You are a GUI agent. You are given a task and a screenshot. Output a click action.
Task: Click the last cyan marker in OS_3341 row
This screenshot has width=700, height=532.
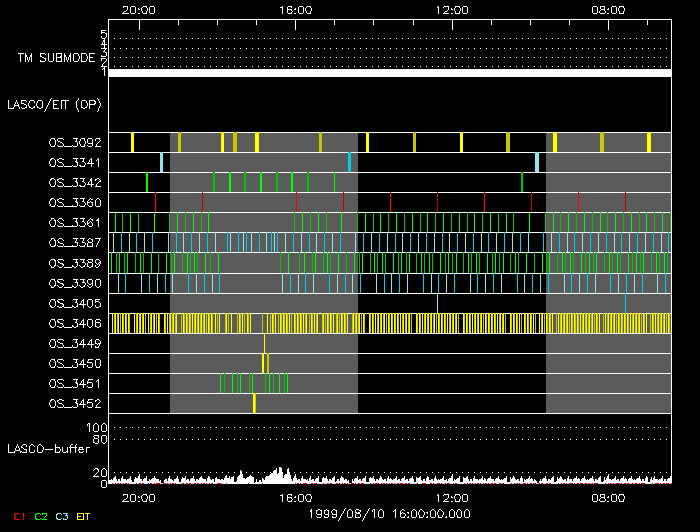(537, 162)
